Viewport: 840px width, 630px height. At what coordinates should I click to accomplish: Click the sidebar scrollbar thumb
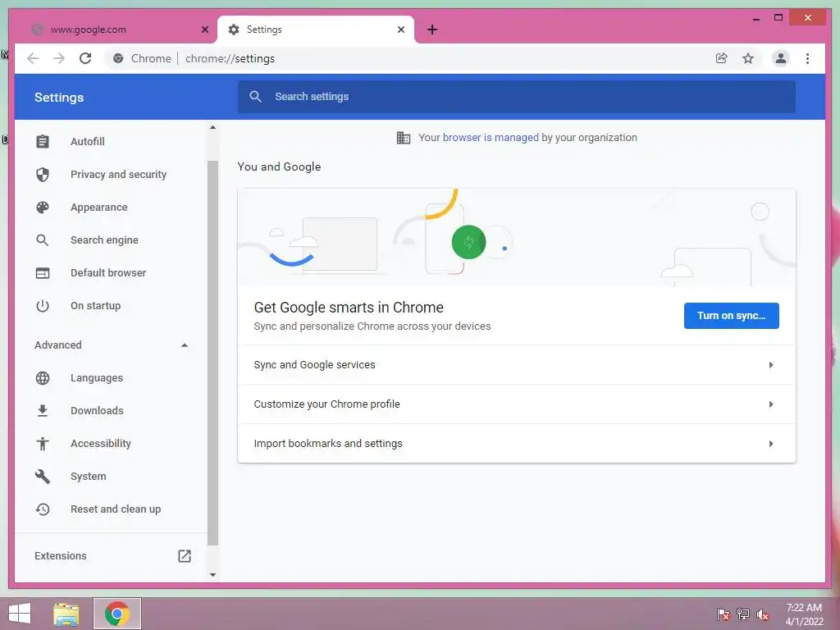pos(212,353)
